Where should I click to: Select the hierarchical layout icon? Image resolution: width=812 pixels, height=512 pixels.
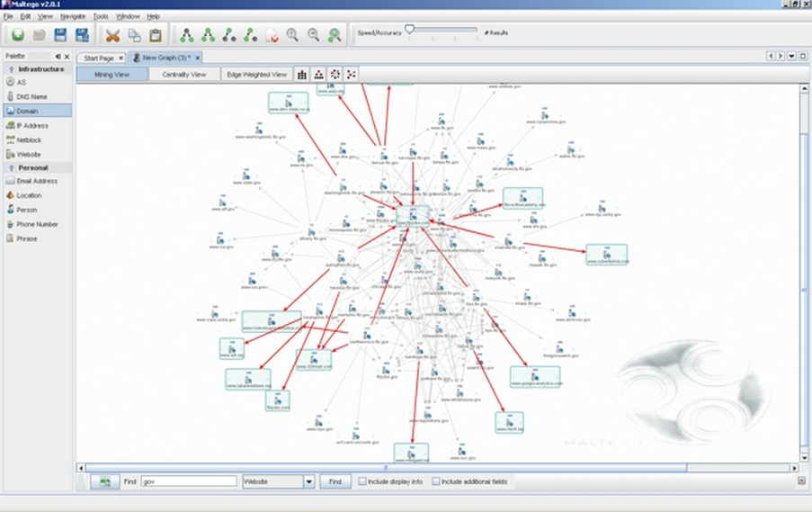coord(318,75)
